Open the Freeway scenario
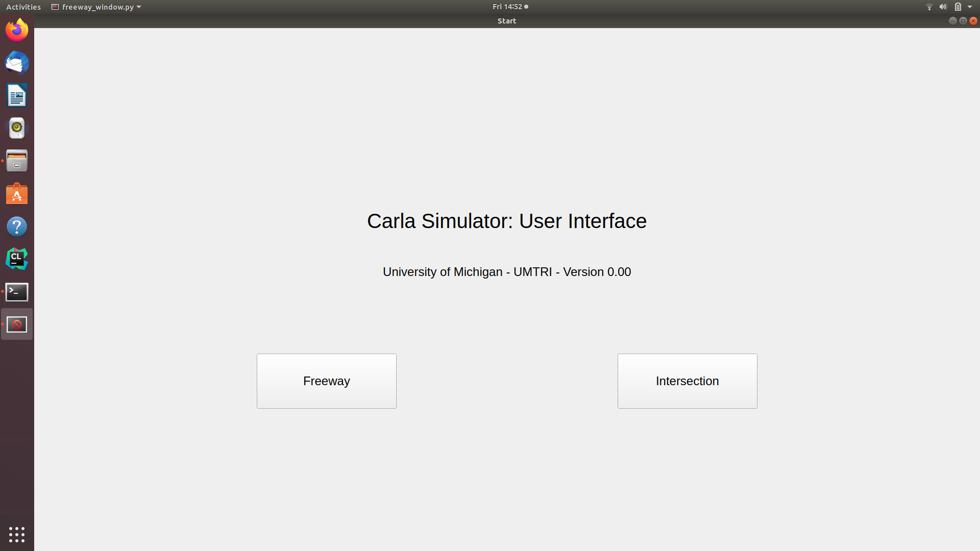This screenshot has width=980, height=551. [327, 381]
